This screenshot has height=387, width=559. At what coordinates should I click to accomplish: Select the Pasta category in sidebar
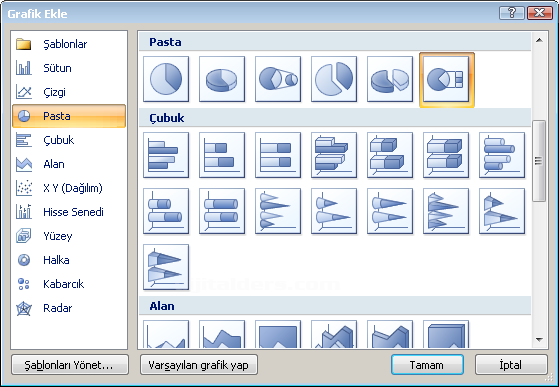coord(69,116)
